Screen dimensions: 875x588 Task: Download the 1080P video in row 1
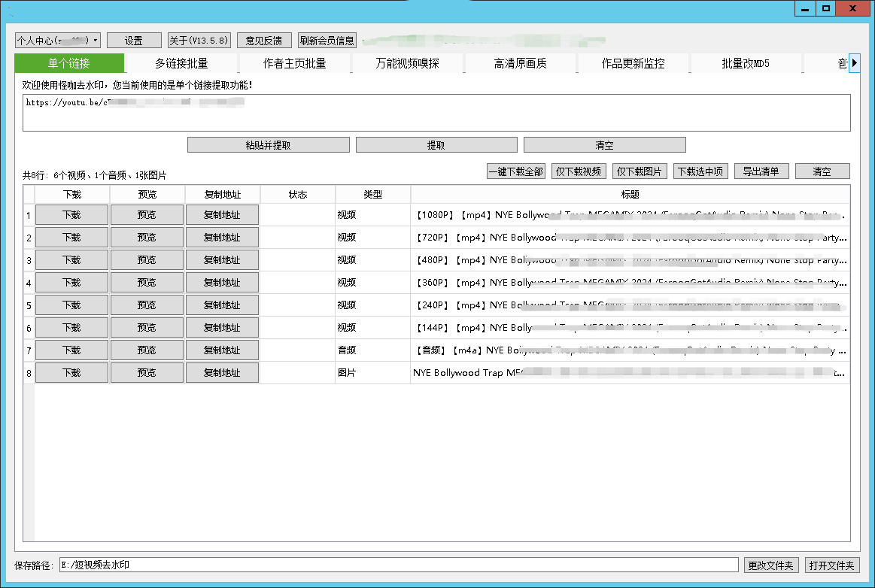point(71,215)
